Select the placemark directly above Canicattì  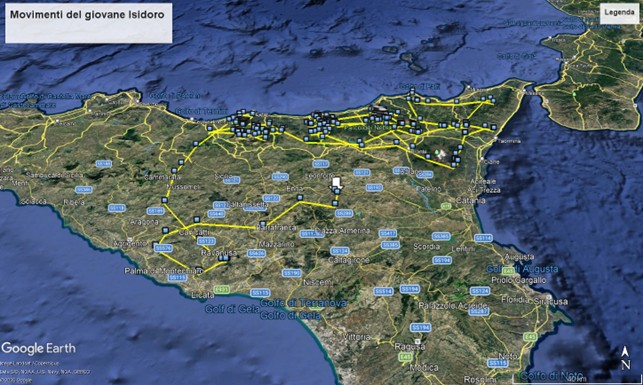pyautogui.click(x=197, y=219)
